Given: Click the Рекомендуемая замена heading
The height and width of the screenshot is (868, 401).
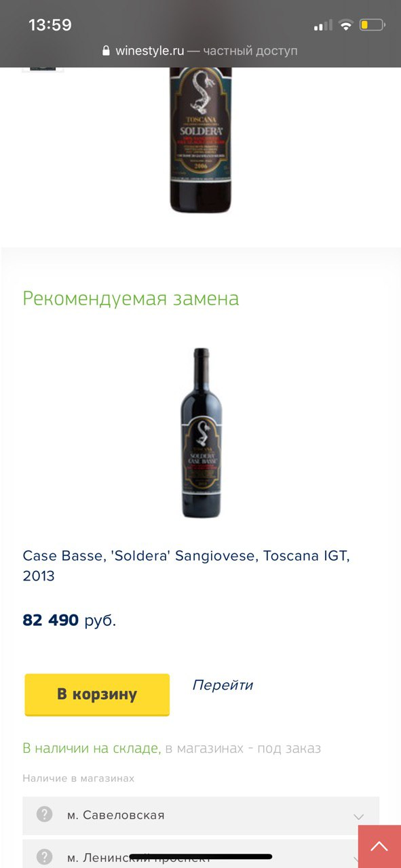Looking at the screenshot, I should coord(131,298).
